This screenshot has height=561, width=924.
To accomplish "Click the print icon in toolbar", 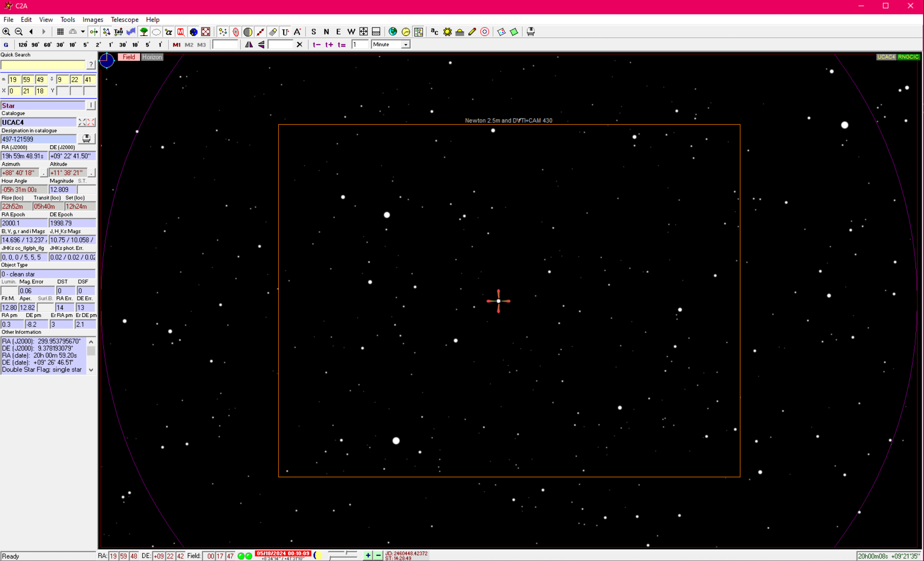I will [530, 32].
